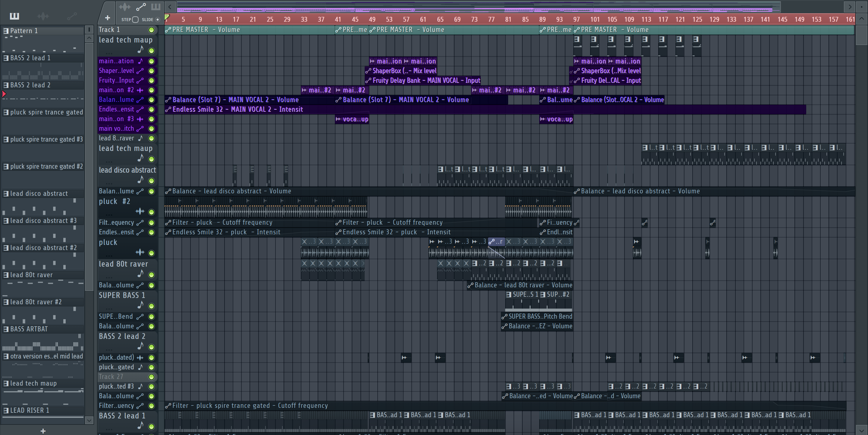
Task: Toggle mute on lead 8..raver track
Action: click(152, 138)
